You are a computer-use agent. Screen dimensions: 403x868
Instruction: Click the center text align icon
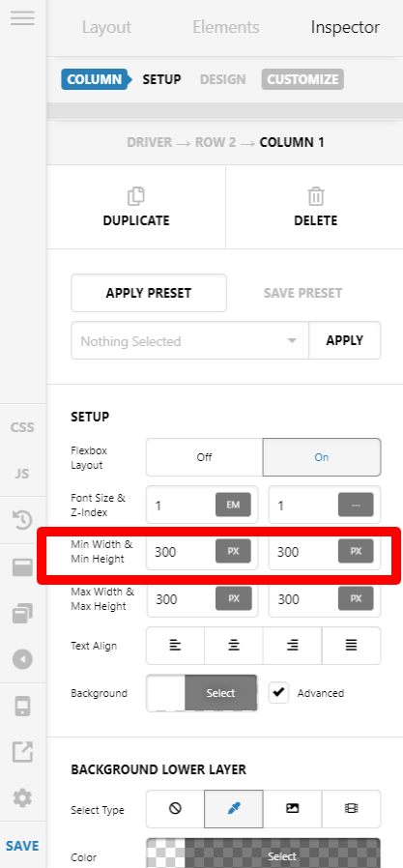234,646
